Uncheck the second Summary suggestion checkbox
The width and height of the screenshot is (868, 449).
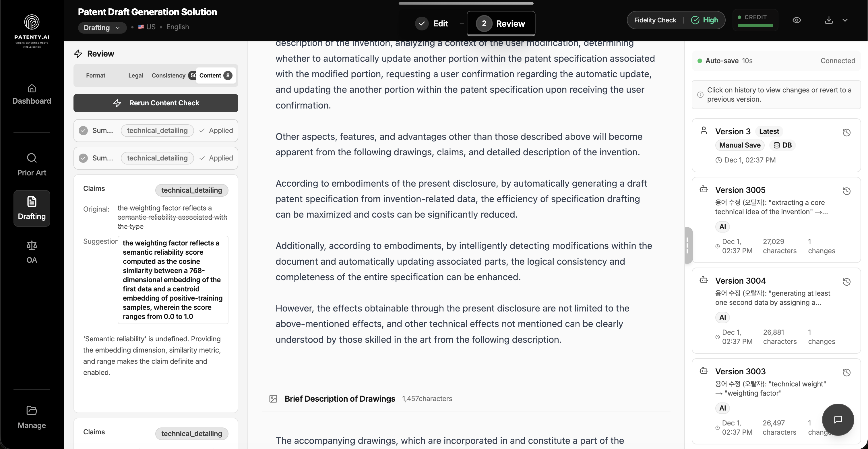click(83, 158)
